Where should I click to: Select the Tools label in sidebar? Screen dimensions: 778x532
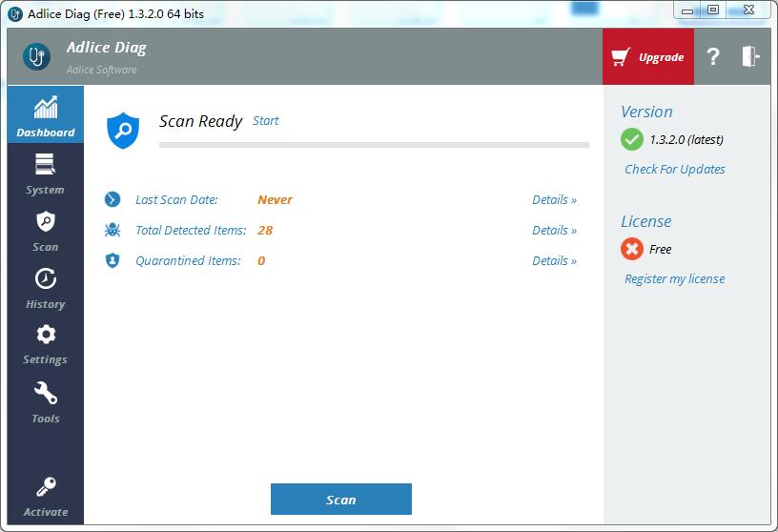pos(46,419)
